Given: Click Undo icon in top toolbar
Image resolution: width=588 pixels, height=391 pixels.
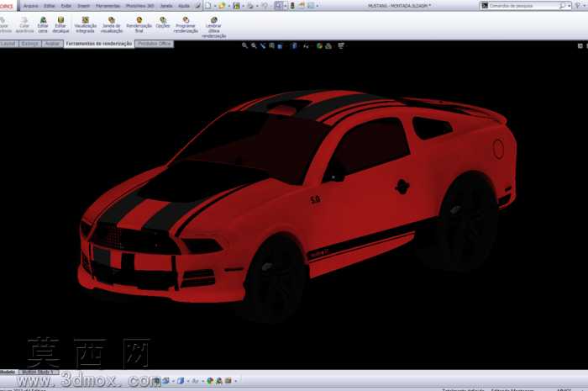Looking at the screenshot, I should point(265,6).
